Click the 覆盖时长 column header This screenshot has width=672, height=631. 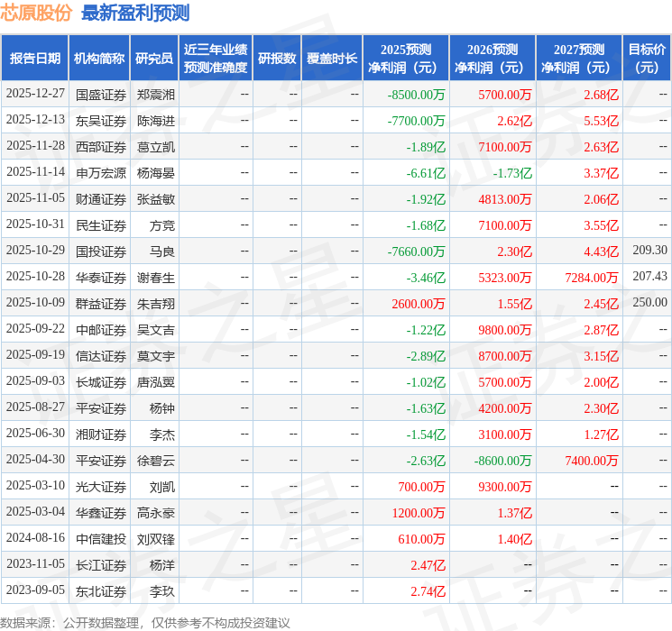point(332,59)
